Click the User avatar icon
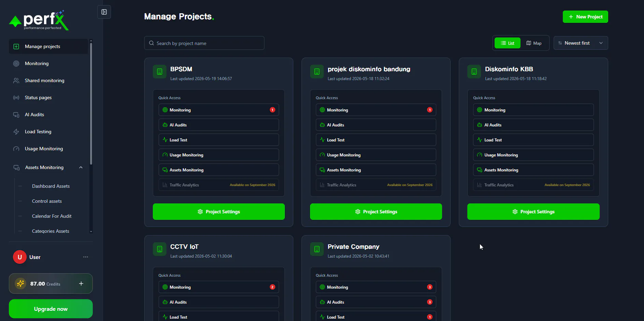644x321 pixels. pos(20,257)
